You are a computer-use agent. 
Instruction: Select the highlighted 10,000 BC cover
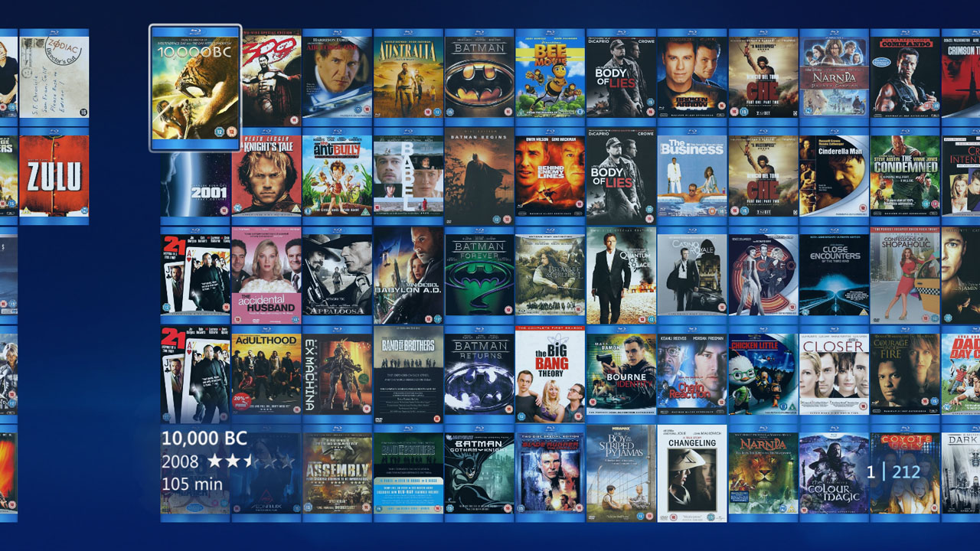coord(195,87)
